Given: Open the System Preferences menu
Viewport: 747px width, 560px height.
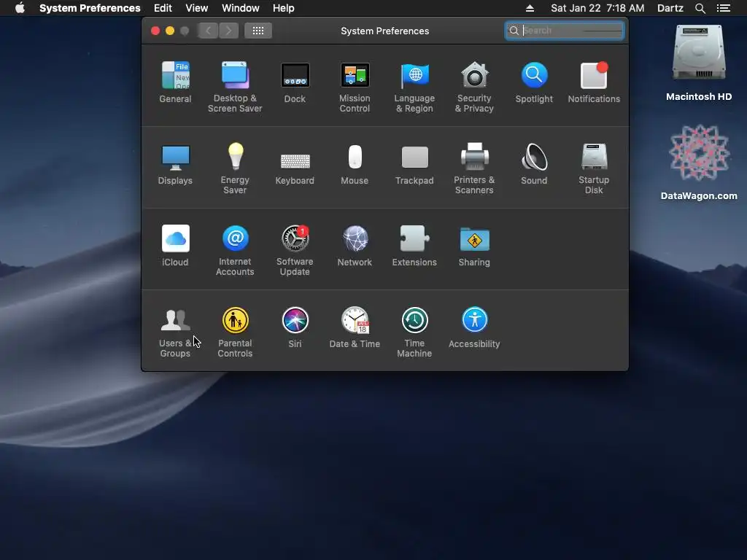Looking at the screenshot, I should coord(90,8).
